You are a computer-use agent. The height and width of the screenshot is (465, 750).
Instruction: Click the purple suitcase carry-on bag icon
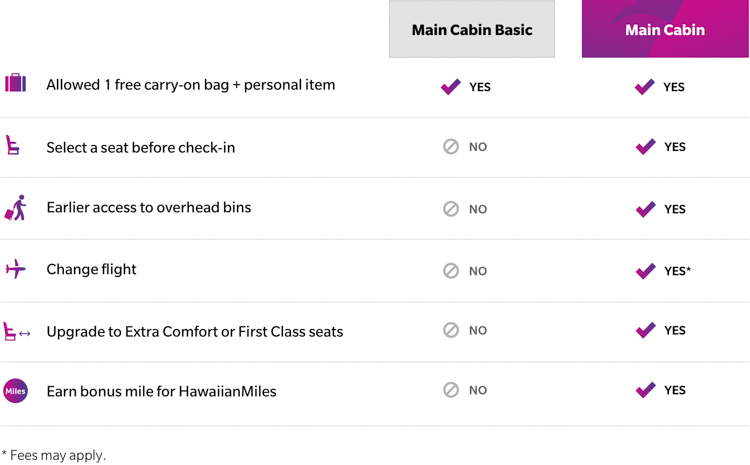(15, 83)
